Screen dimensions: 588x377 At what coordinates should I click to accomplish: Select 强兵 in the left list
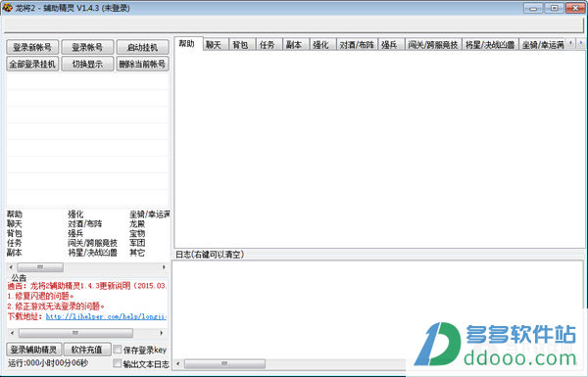pos(75,233)
